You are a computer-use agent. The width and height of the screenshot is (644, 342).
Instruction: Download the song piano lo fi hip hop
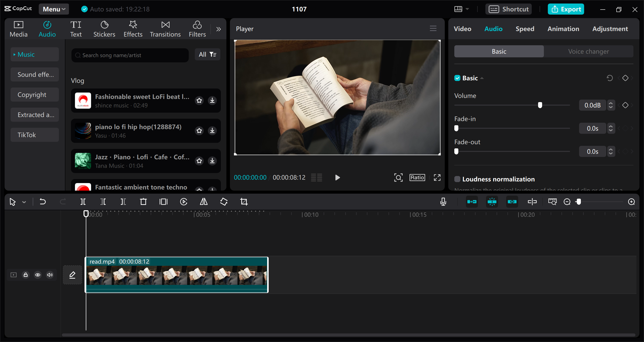[212, 131]
